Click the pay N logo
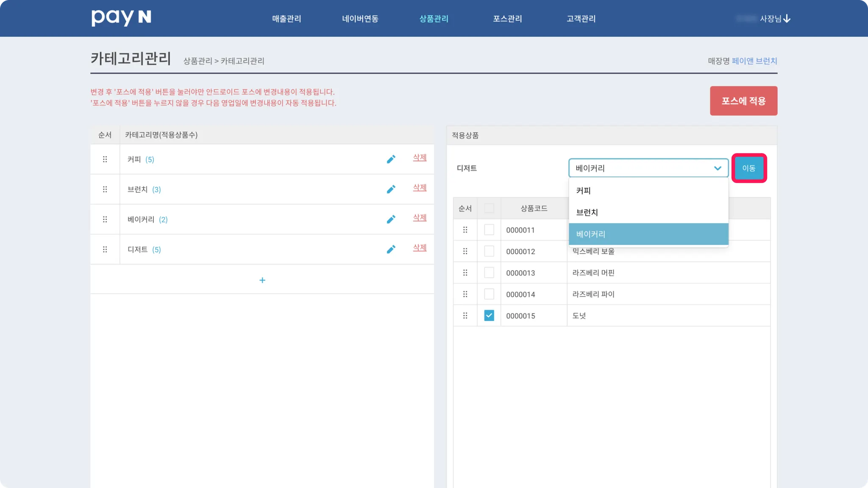The width and height of the screenshot is (868, 488). [x=121, y=18]
